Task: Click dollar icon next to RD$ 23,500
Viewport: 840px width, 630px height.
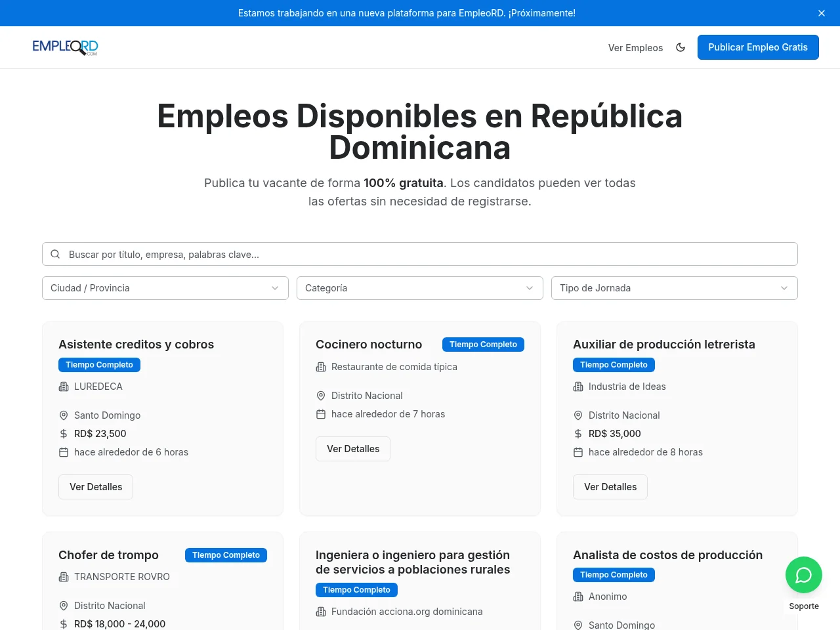Action: pos(64,434)
